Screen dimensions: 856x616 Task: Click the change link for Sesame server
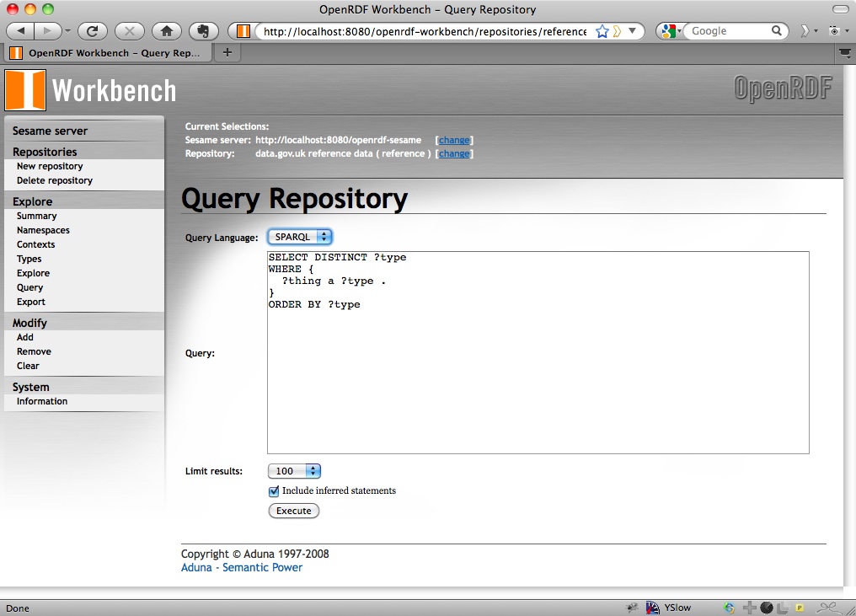click(x=454, y=141)
